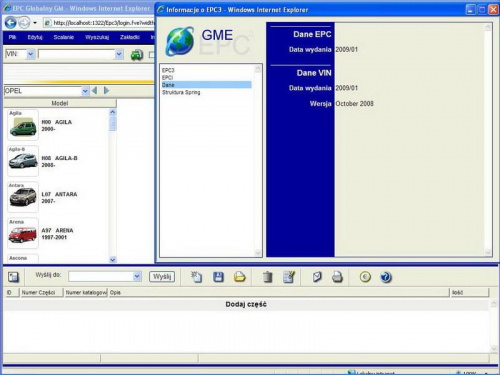
Task: Tick the checkbox beside the green car icon
Action: point(152,55)
